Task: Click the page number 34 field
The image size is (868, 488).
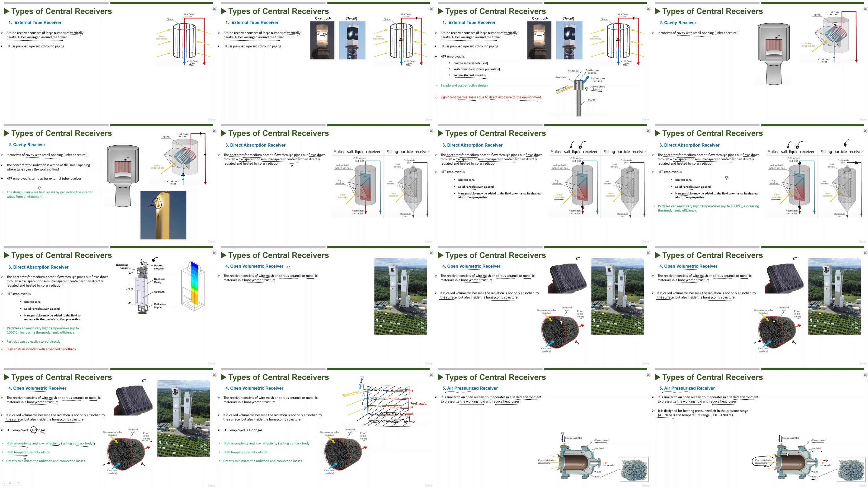Action: [x=10, y=483]
